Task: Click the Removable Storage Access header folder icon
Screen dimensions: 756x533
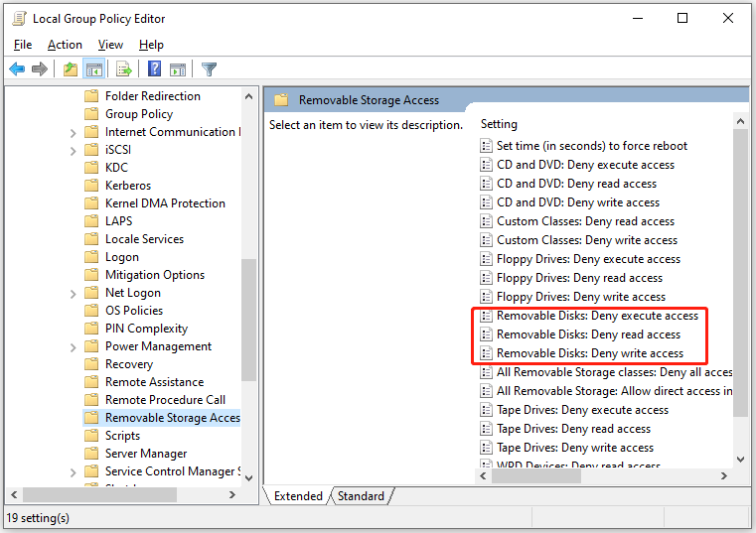Action: click(x=281, y=100)
